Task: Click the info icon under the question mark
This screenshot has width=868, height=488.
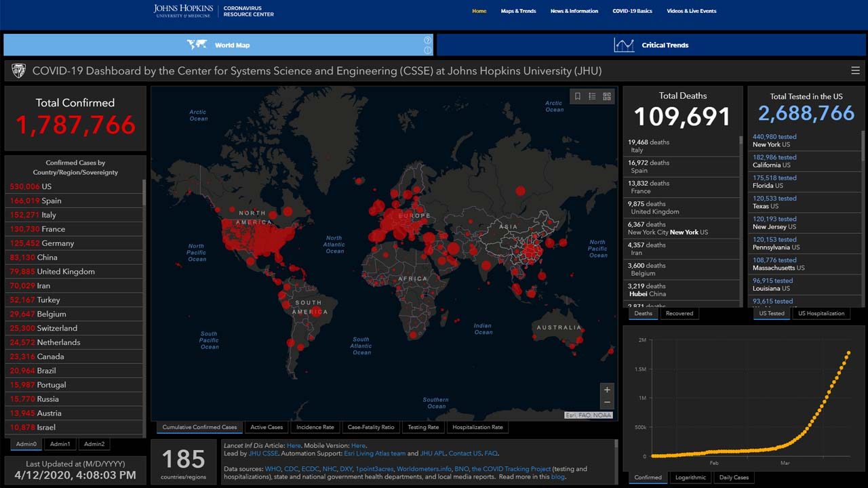Action: point(427,50)
